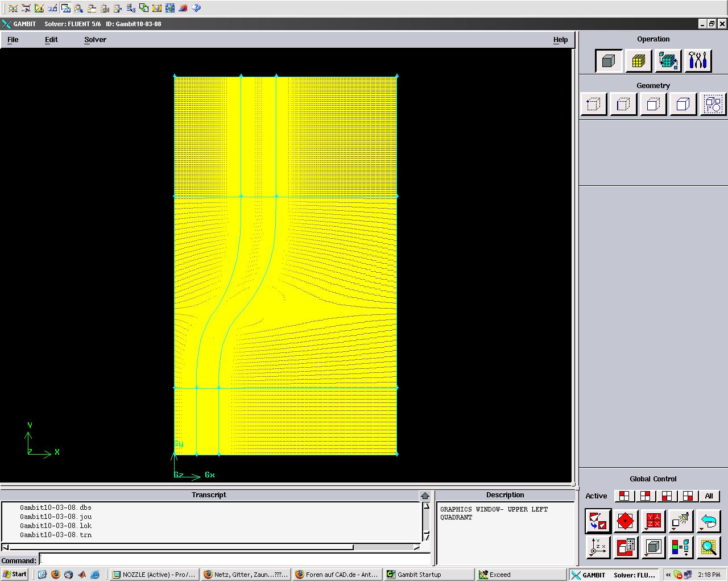Viewport: 728px width, 582px height.
Task: Switch to Foren auf CAD.de taskbar window
Action: point(337,575)
